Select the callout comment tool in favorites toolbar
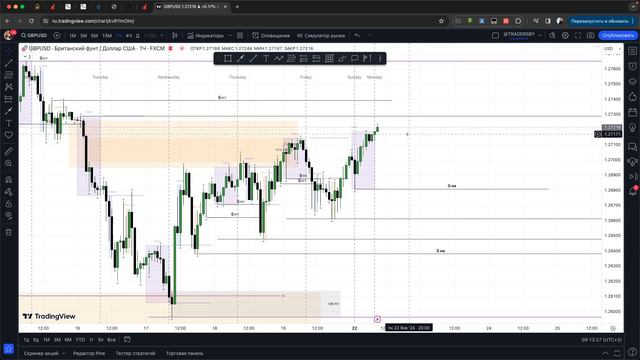Image resolution: width=640 pixels, height=360 pixels. tap(355, 58)
